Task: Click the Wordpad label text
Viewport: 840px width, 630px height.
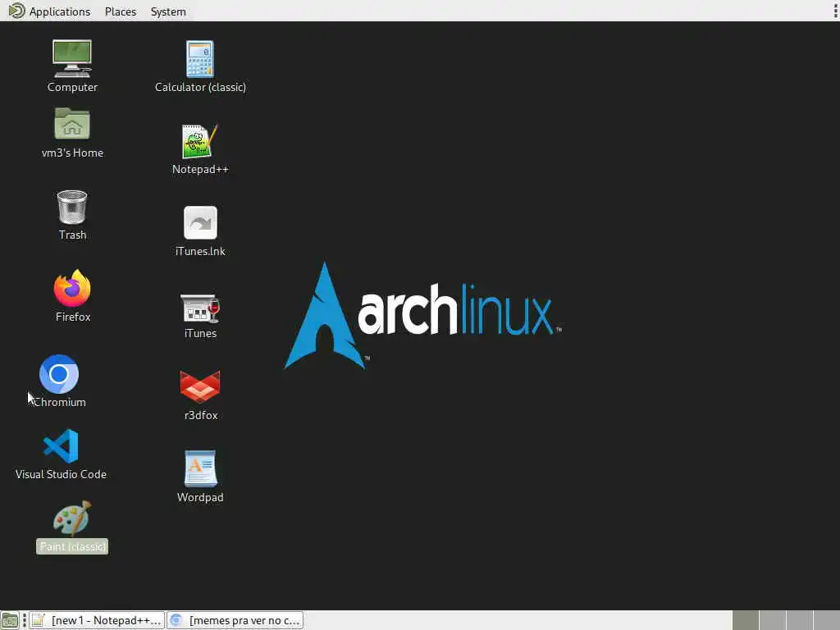Action: [x=200, y=497]
